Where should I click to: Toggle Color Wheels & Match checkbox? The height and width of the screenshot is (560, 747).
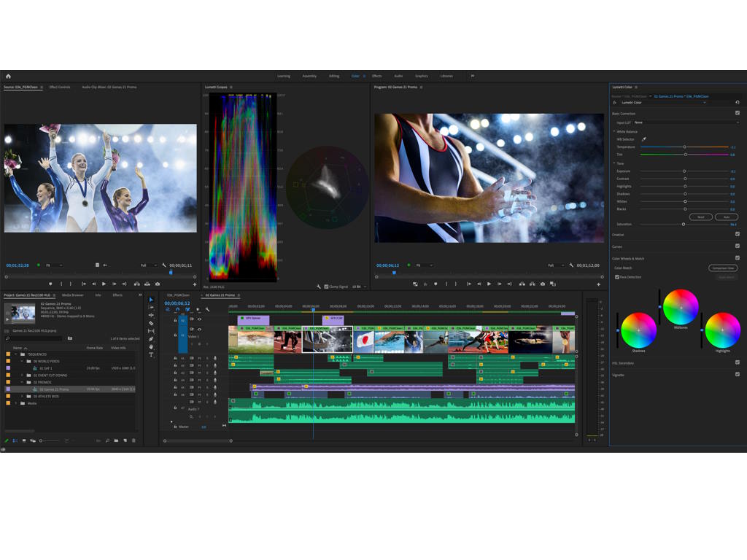(x=738, y=258)
